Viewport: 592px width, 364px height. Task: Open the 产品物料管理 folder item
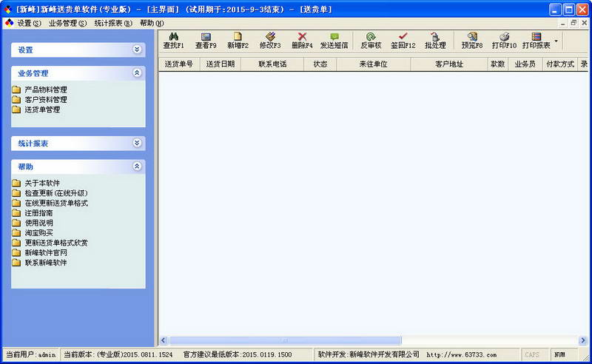point(40,90)
